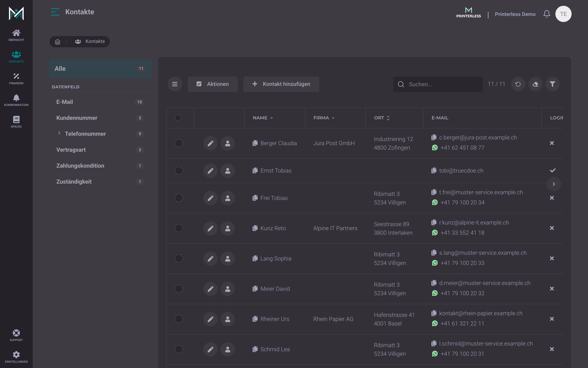Screen dimensions: 588x368
Task: Open the funnel filter icon
Action: click(552, 84)
